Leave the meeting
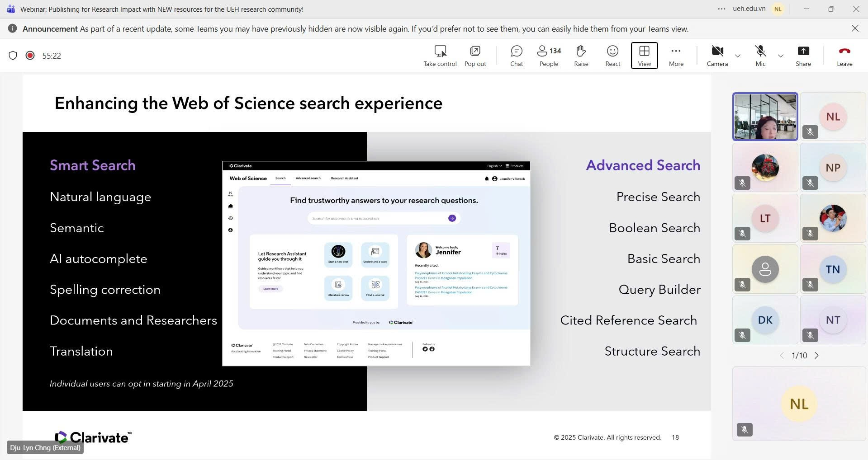The height and width of the screenshot is (460, 868). (x=844, y=56)
